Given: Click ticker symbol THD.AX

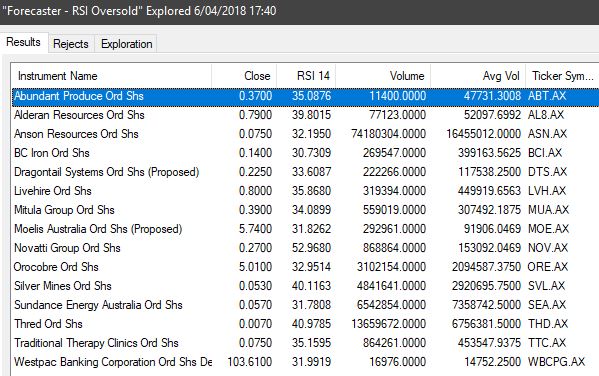Looking at the screenshot, I should 547,324.
